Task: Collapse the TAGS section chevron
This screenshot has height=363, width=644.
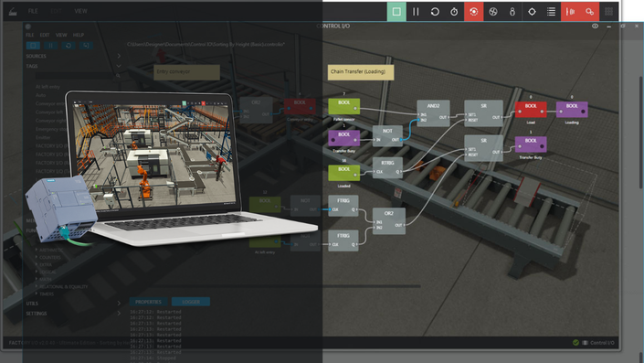Action: [119, 66]
